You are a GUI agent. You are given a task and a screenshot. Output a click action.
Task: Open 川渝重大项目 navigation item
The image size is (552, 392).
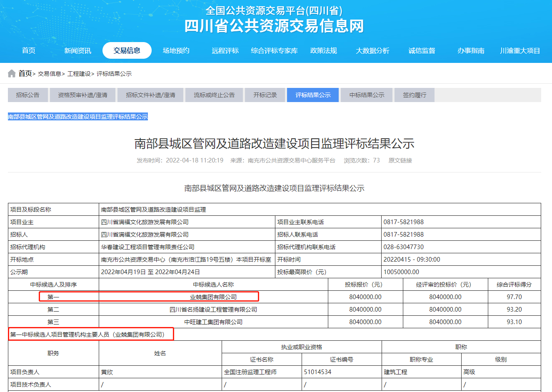pyautogui.click(x=520, y=51)
